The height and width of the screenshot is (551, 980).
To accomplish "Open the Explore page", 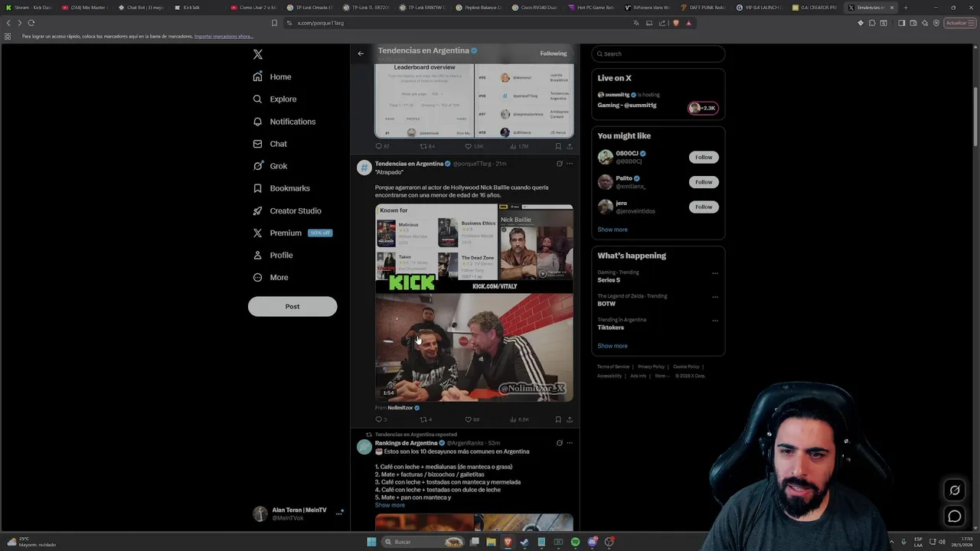I will click(x=275, y=99).
